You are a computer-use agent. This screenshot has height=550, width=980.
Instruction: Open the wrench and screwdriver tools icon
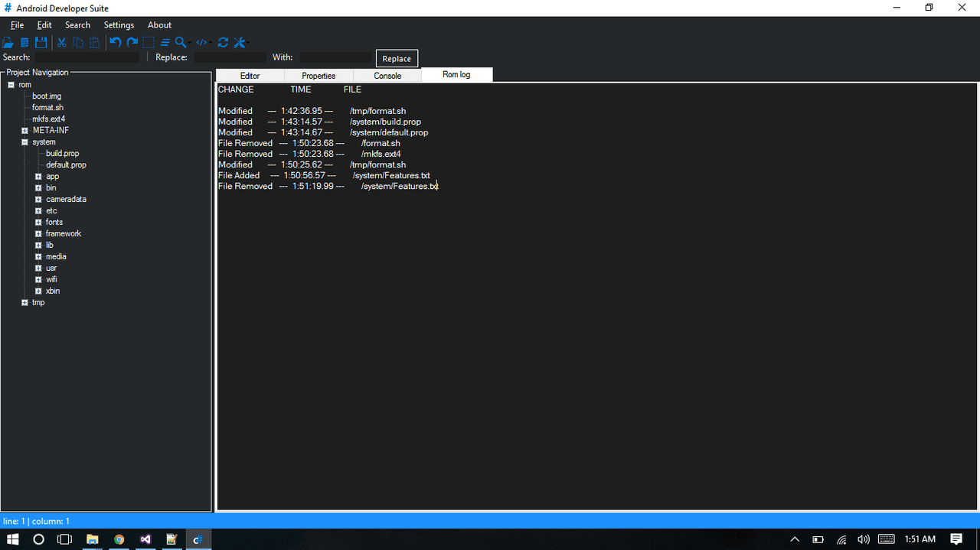point(240,43)
